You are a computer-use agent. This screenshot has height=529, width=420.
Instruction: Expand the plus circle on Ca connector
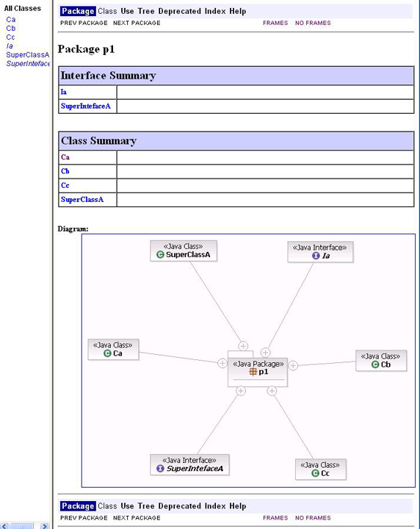coord(222,363)
